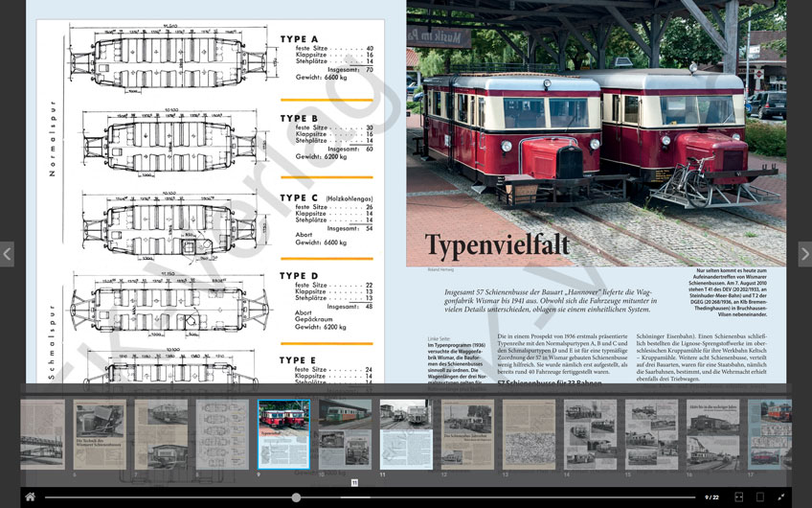
Task: Open thumbnail of page 14 photo collage
Action: [591, 434]
